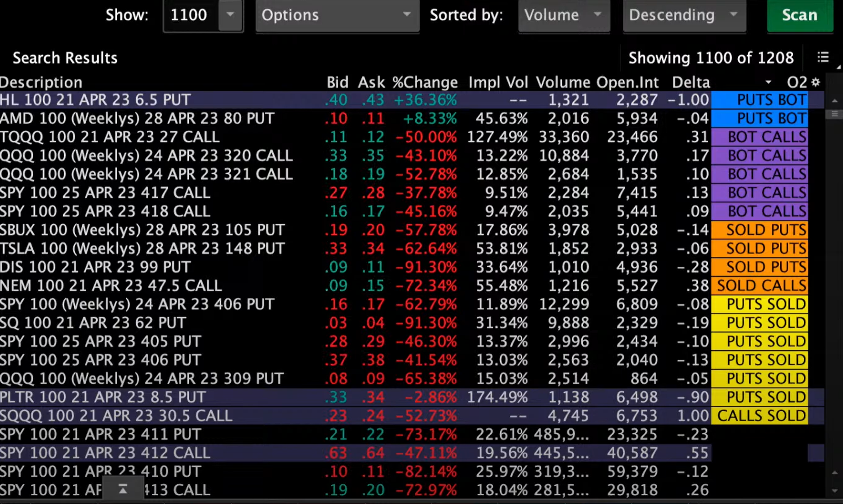Click 40,587 open interest value

click(x=632, y=453)
